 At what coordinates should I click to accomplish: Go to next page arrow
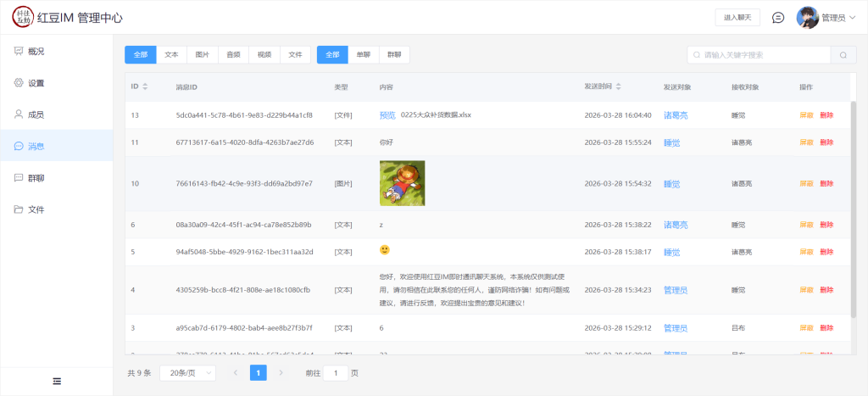click(281, 373)
